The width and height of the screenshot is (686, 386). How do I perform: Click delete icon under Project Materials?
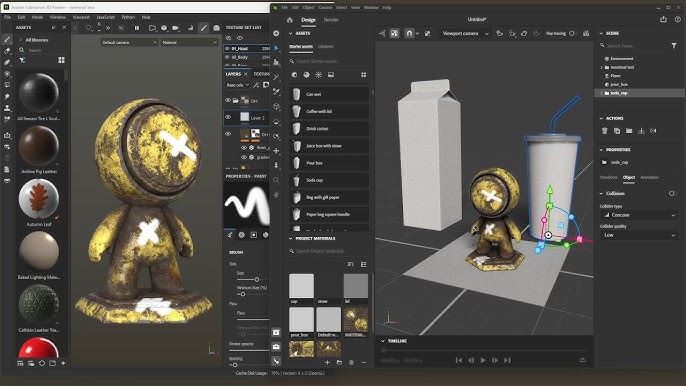pyautogui.click(x=351, y=362)
